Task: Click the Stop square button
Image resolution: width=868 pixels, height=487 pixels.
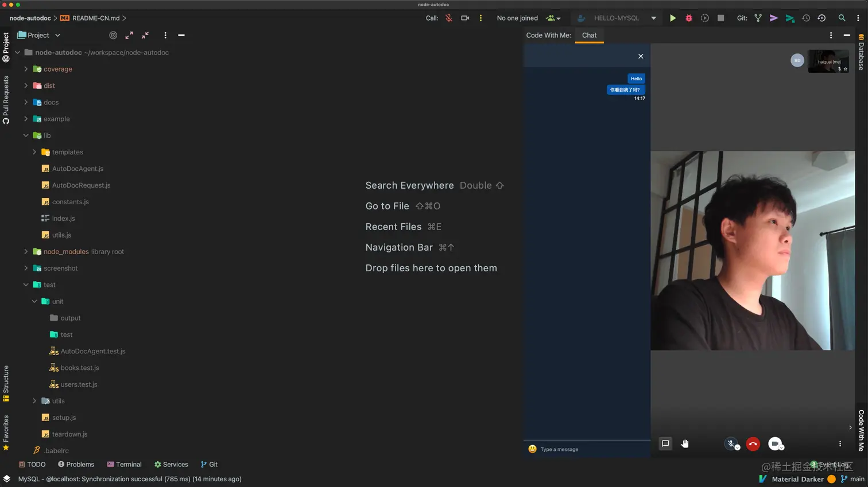Action: click(x=721, y=18)
